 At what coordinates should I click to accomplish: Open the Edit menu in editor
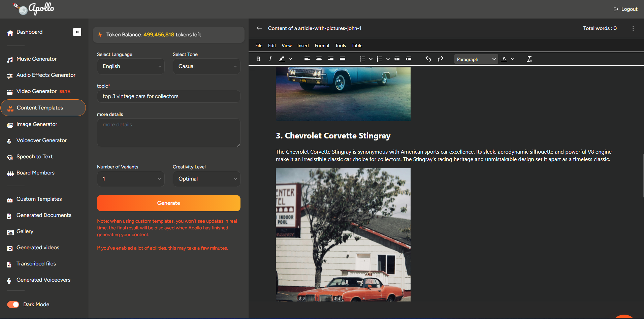pyautogui.click(x=272, y=45)
